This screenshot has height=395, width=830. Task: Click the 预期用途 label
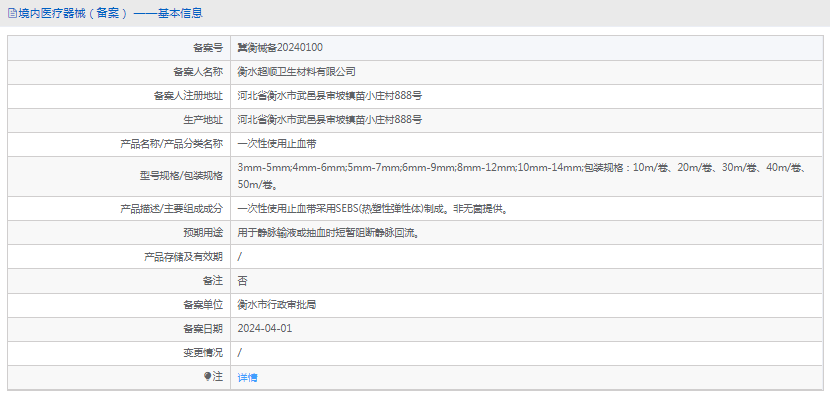(x=203, y=232)
